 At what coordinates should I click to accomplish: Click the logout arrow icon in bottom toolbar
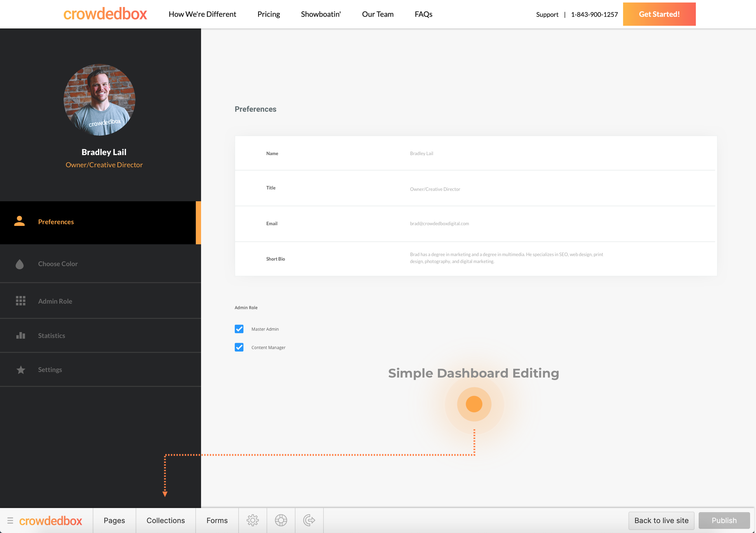(309, 521)
